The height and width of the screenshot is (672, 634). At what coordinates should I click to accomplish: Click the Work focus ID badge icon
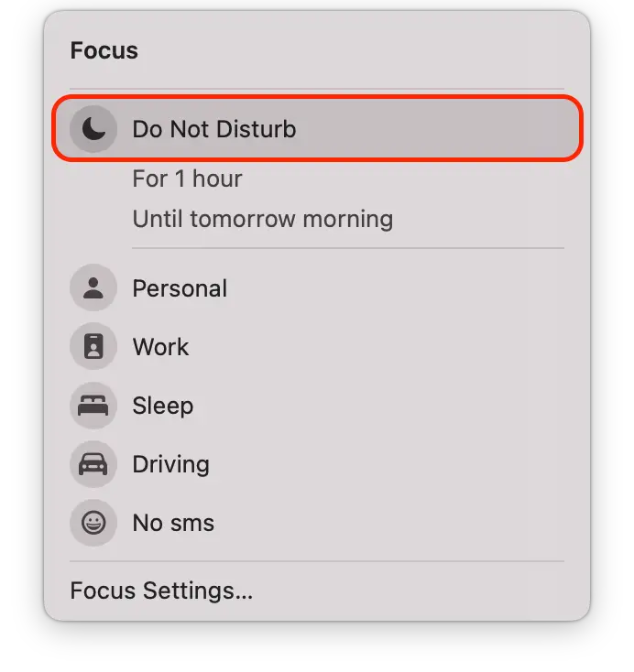[x=93, y=346]
